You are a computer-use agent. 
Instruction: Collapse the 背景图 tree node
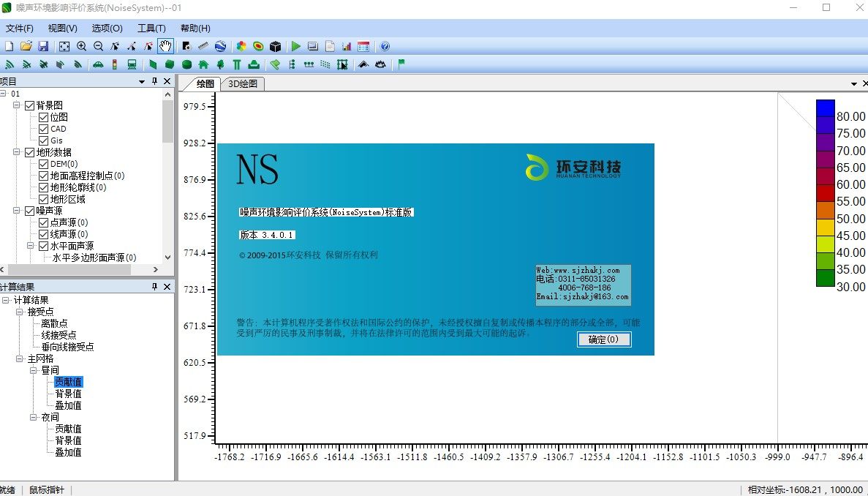click(16, 105)
